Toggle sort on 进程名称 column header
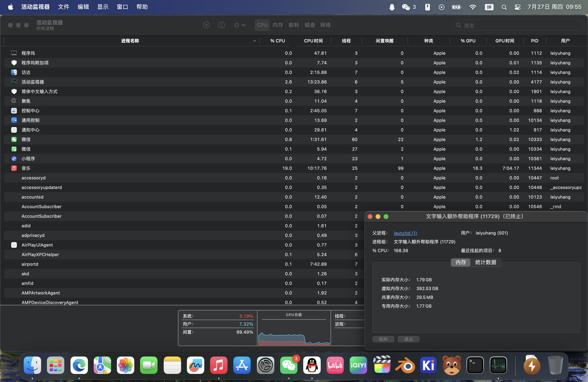The width and height of the screenshot is (588, 382). click(x=130, y=41)
